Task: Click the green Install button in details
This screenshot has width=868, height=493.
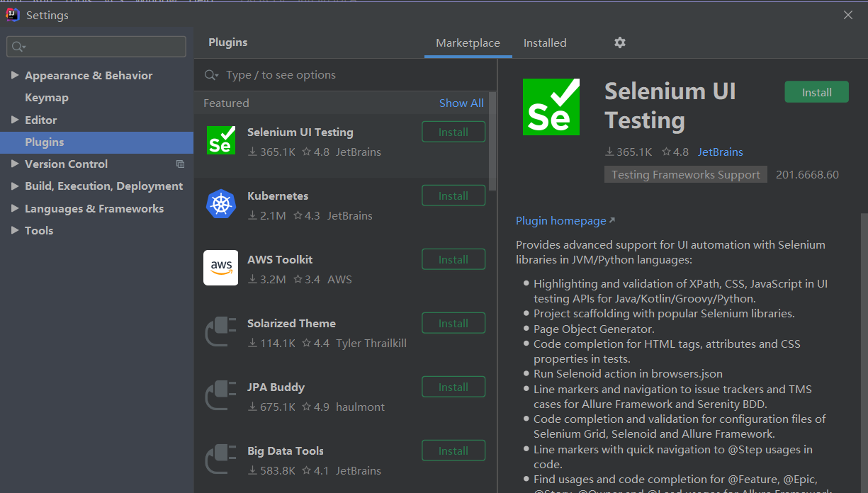Action: [816, 93]
